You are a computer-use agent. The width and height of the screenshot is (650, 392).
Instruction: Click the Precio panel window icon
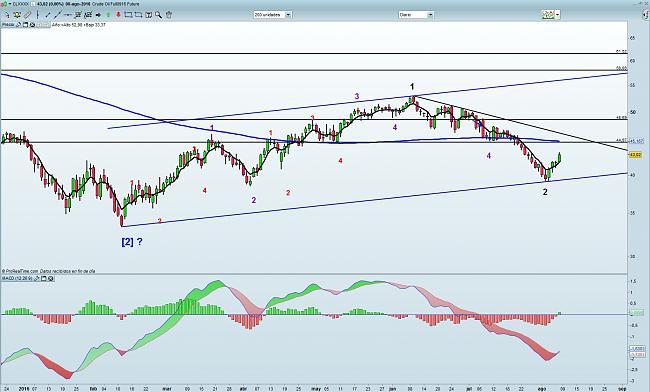(x=25, y=25)
